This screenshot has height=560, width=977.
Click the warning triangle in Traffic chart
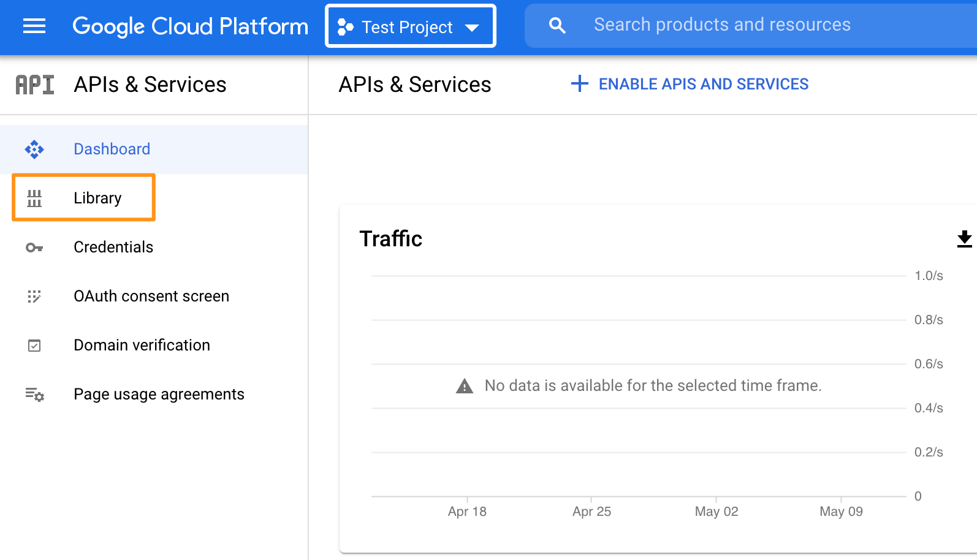pos(465,385)
